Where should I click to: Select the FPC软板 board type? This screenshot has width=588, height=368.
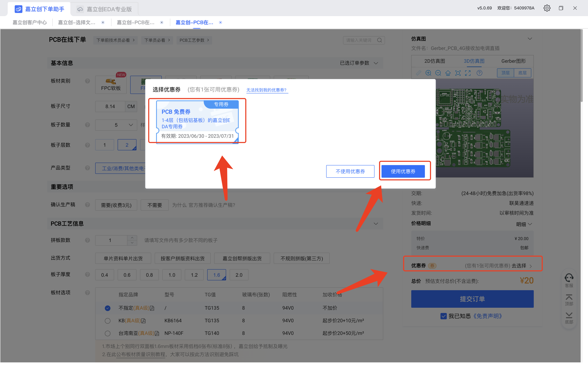pos(111,85)
